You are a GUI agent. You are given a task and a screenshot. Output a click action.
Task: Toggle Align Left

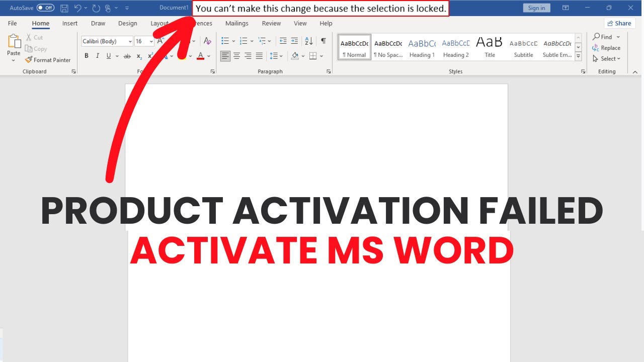pyautogui.click(x=225, y=56)
